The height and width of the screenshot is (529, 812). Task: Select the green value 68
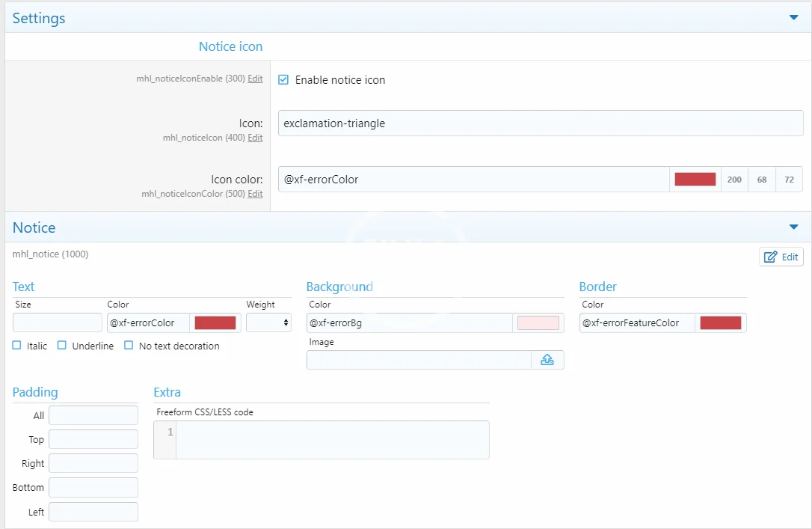coord(762,180)
